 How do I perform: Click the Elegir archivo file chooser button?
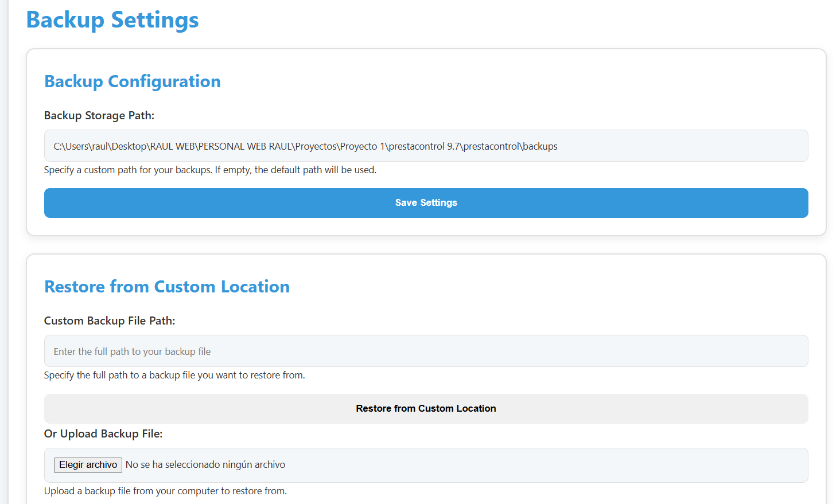click(x=88, y=465)
